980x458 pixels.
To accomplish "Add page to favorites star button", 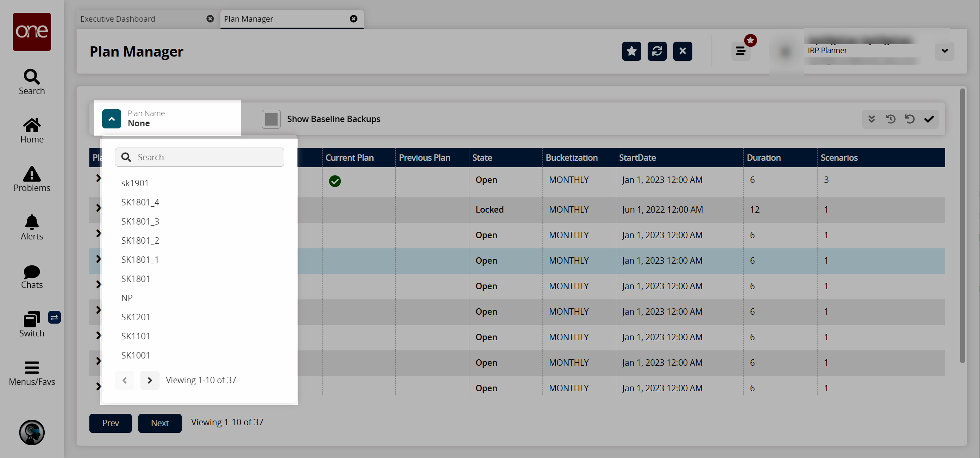I will [631, 51].
